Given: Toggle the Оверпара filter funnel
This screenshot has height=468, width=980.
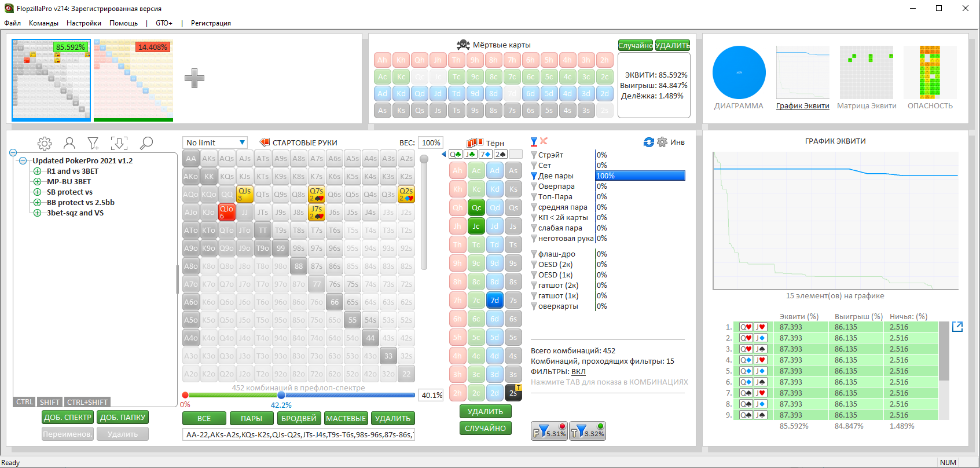Looking at the screenshot, I should point(534,187).
